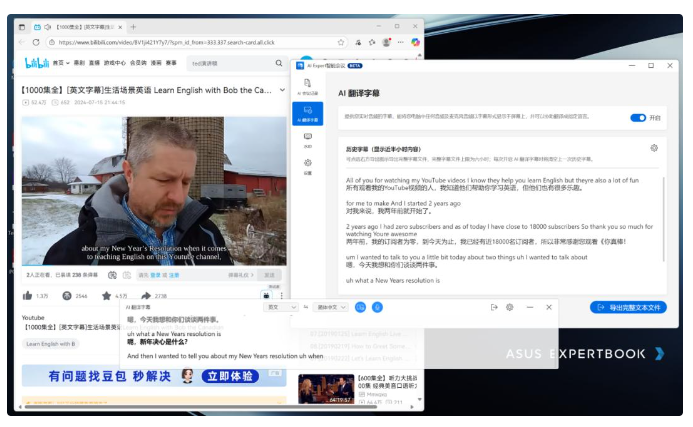Click the bilibili search input field
Viewport: 693px width, 427px height.
pyautogui.click(x=230, y=63)
